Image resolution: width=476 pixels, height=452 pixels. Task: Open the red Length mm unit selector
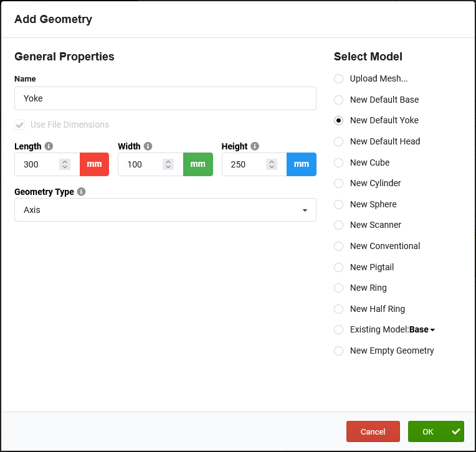[x=94, y=164]
